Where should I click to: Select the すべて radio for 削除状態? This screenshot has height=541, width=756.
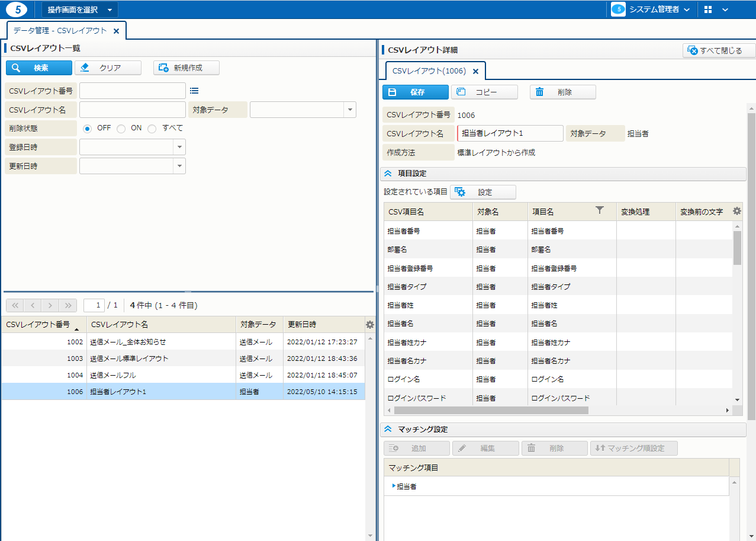[152, 129]
